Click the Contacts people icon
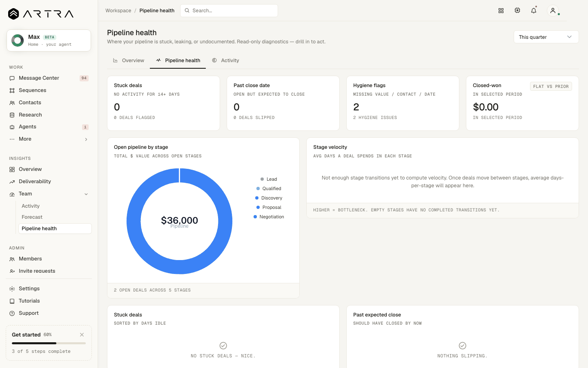 pos(12,103)
